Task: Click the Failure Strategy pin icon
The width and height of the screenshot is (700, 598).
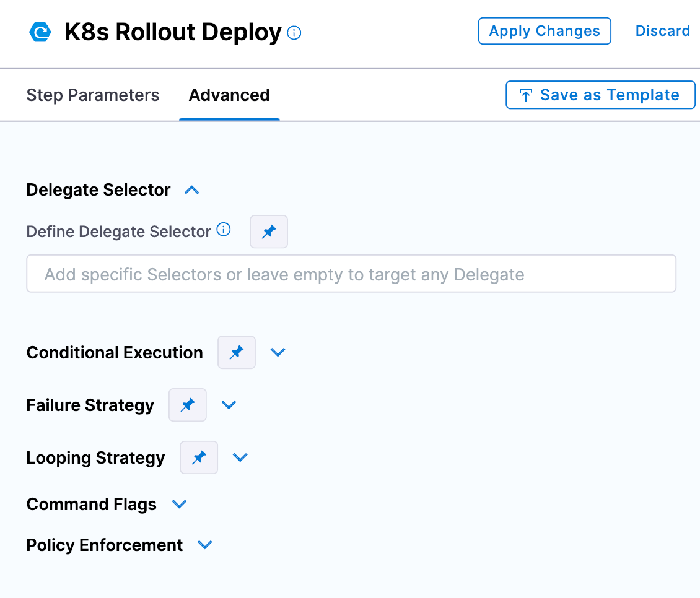Action: (x=188, y=405)
